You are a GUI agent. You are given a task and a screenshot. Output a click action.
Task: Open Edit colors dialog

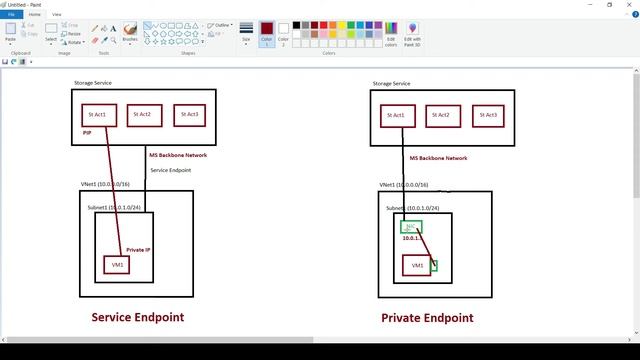pos(391,34)
